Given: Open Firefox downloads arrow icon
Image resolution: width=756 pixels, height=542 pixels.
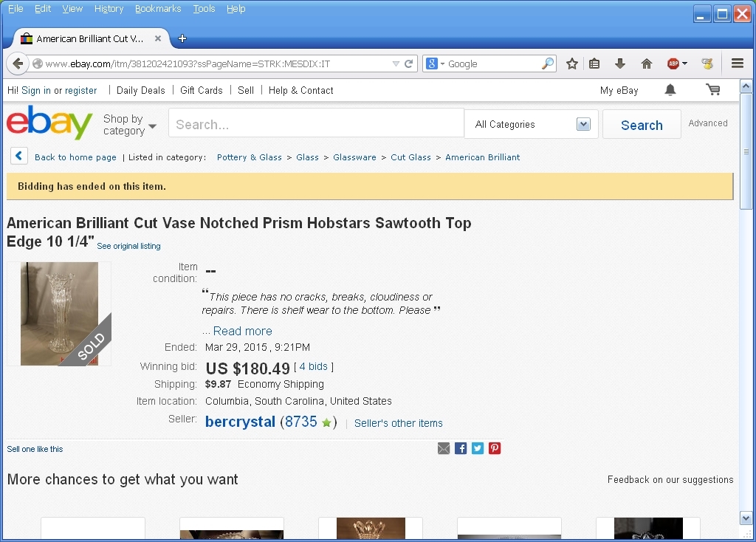Looking at the screenshot, I should tap(620, 64).
